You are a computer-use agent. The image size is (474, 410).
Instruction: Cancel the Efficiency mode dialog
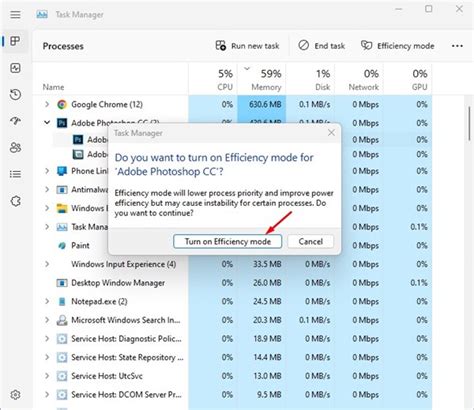[310, 241]
